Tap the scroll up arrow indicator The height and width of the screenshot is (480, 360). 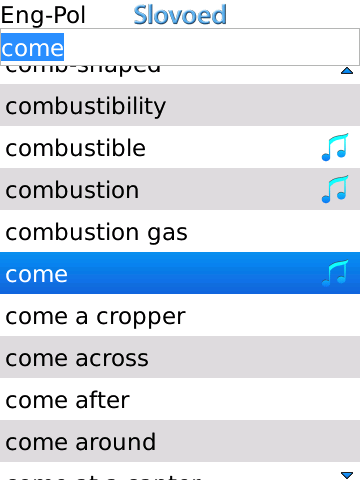point(347,70)
